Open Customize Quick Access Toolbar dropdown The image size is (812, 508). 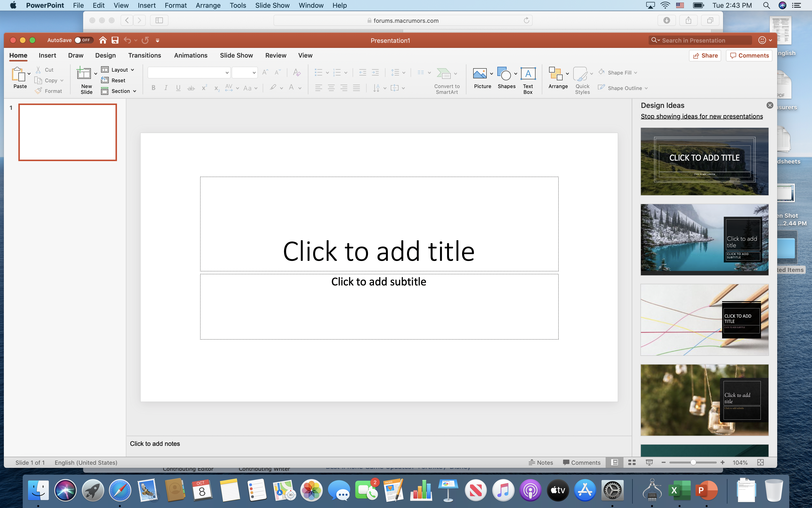[157, 41]
